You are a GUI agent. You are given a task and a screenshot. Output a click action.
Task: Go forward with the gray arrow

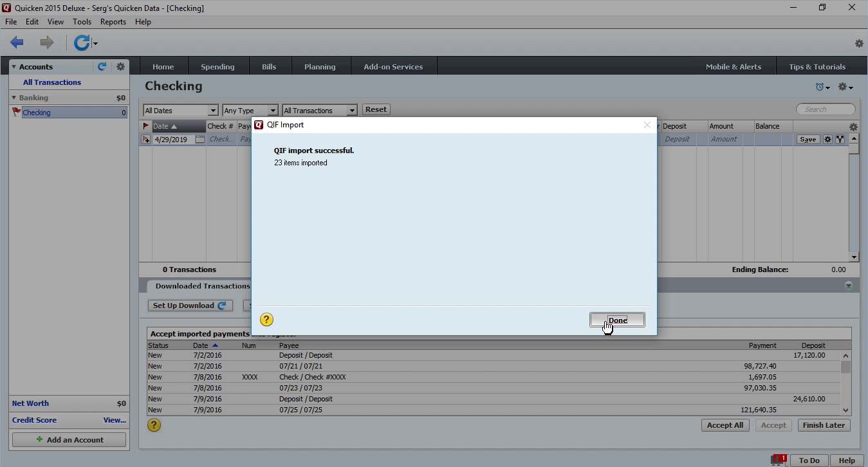pyautogui.click(x=47, y=43)
